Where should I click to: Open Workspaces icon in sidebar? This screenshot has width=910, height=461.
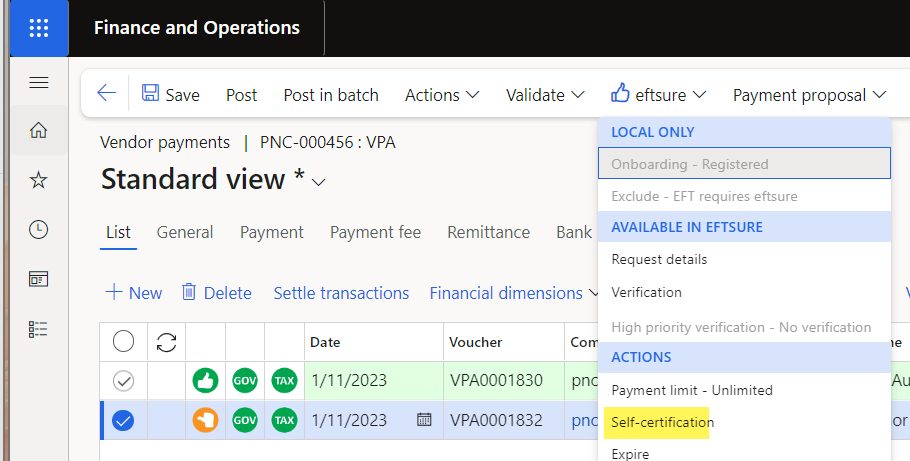[39, 279]
